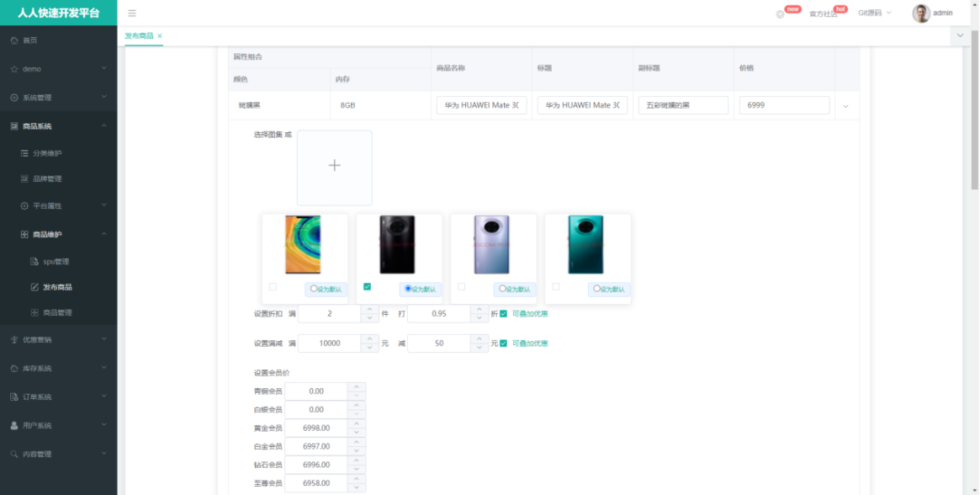980x495 pixels.
Task: Click the 商品系统 icon in sidebar
Action: tap(14, 126)
